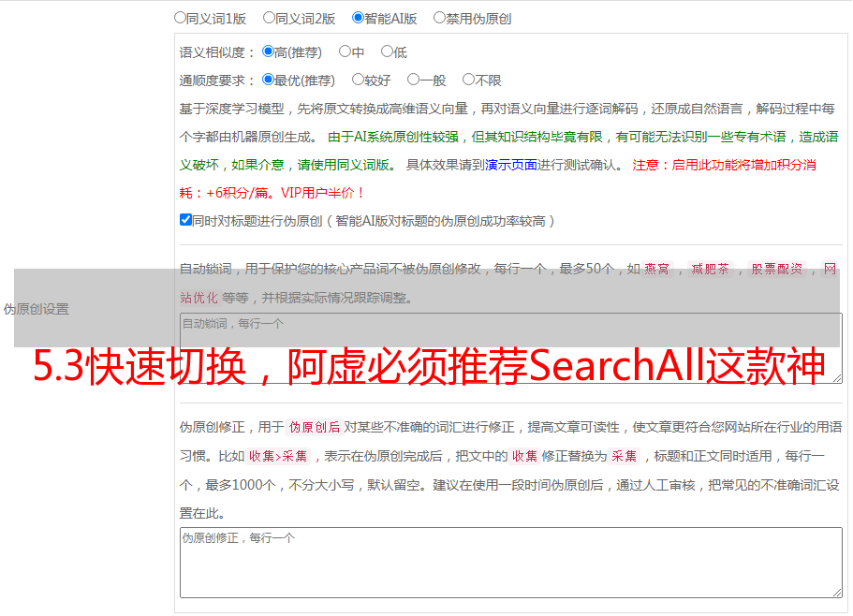Open the 演示页面 link

pos(511,165)
